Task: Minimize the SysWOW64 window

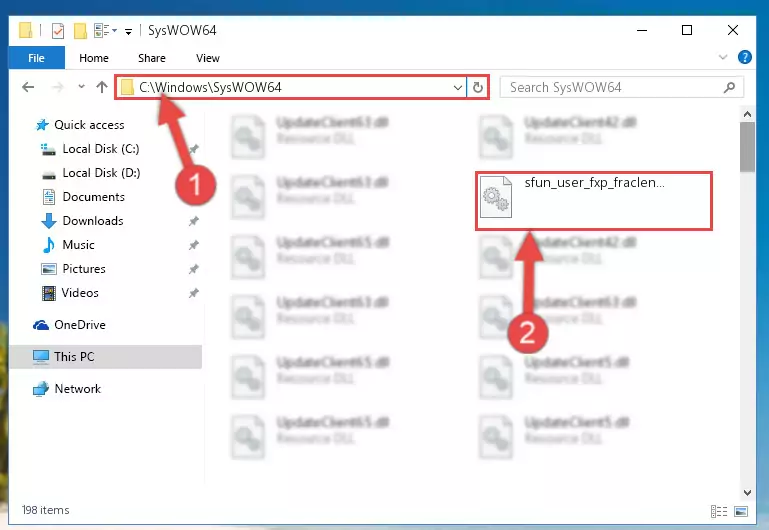Action: [642, 30]
